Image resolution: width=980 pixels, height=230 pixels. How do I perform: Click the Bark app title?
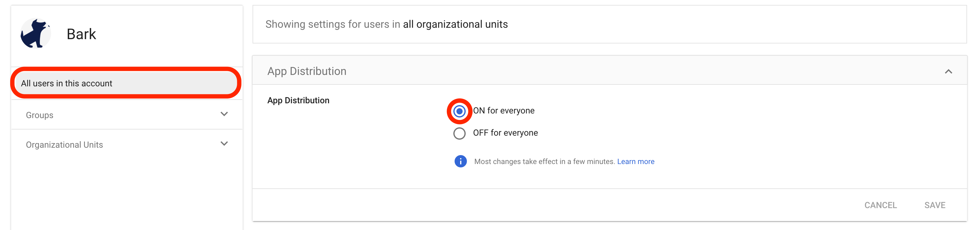(x=81, y=34)
